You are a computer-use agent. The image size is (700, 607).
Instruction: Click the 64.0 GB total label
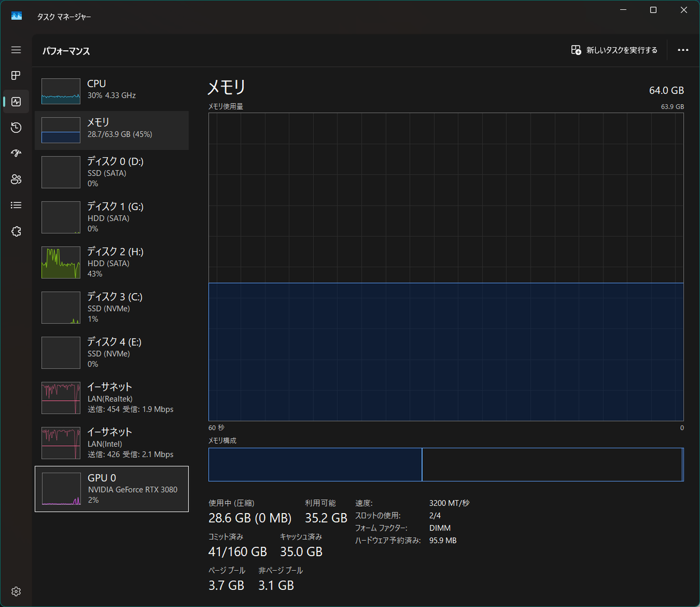(666, 90)
